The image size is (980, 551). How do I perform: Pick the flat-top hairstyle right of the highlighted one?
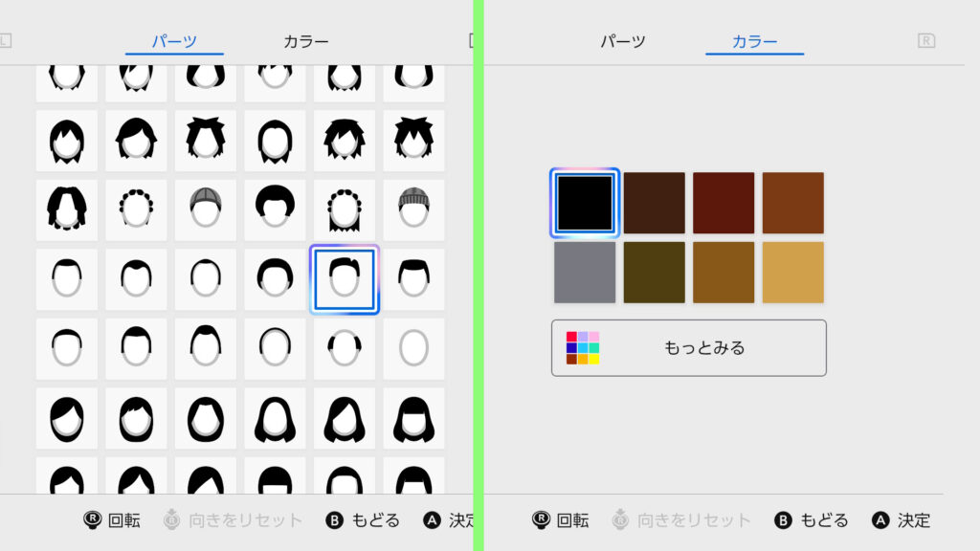[x=413, y=279]
